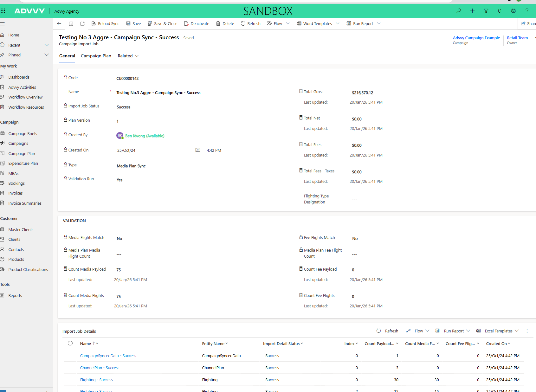Click the Save & Close button

coord(162,23)
